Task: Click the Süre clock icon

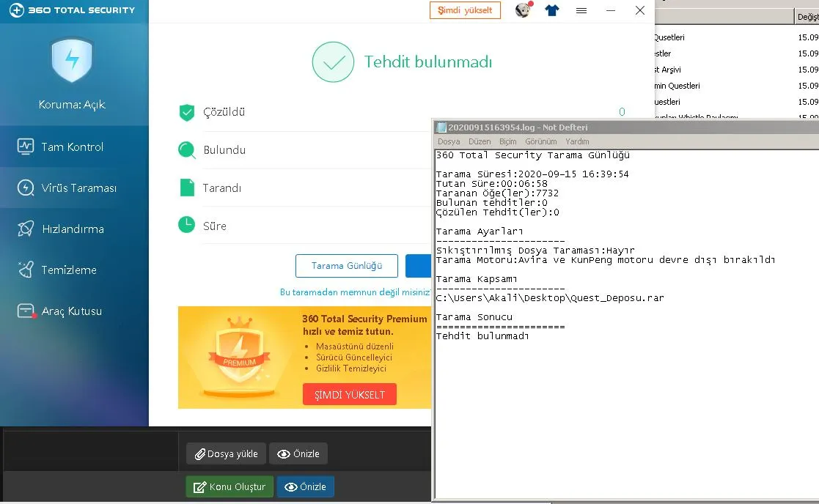Action: pos(186,225)
